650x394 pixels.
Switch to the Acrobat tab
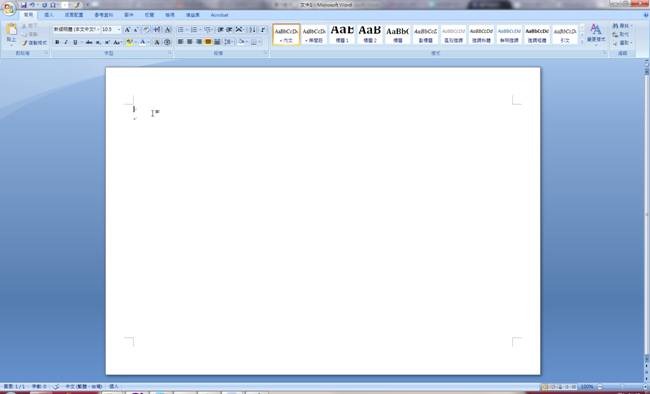point(219,15)
